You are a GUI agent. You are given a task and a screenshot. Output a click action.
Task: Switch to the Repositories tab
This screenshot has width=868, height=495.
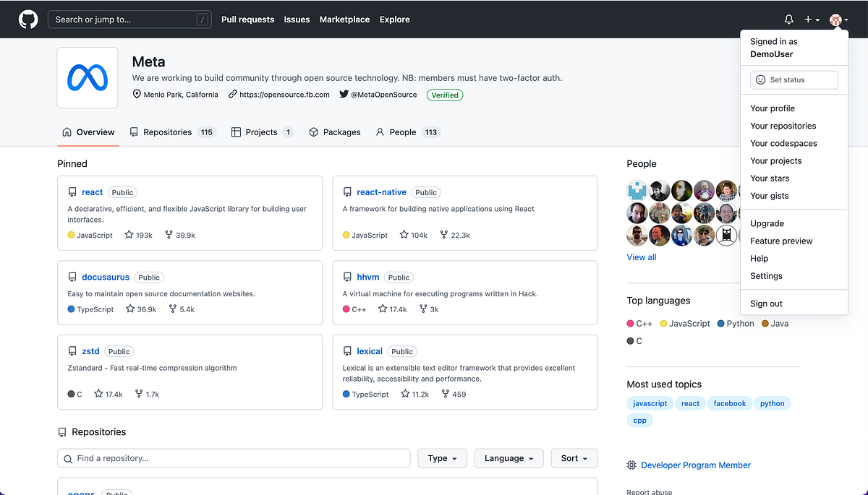166,132
